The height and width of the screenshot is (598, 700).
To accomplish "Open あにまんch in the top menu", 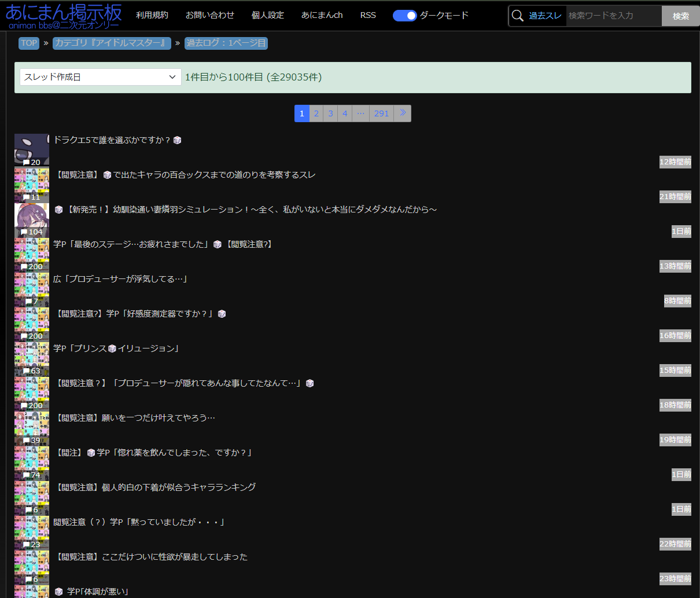I will point(322,15).
